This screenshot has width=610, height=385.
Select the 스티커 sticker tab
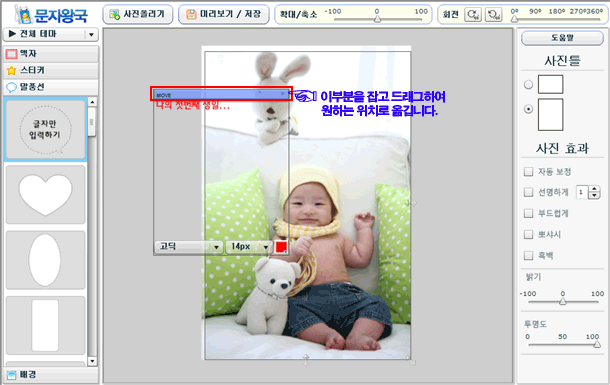coord(51,70)
